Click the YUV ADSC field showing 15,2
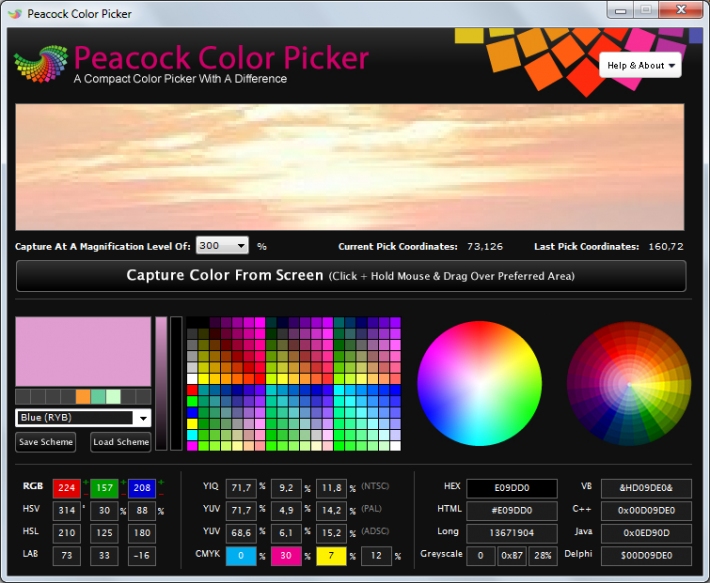The height and width of the screenshot is (583, 710). 331,533
